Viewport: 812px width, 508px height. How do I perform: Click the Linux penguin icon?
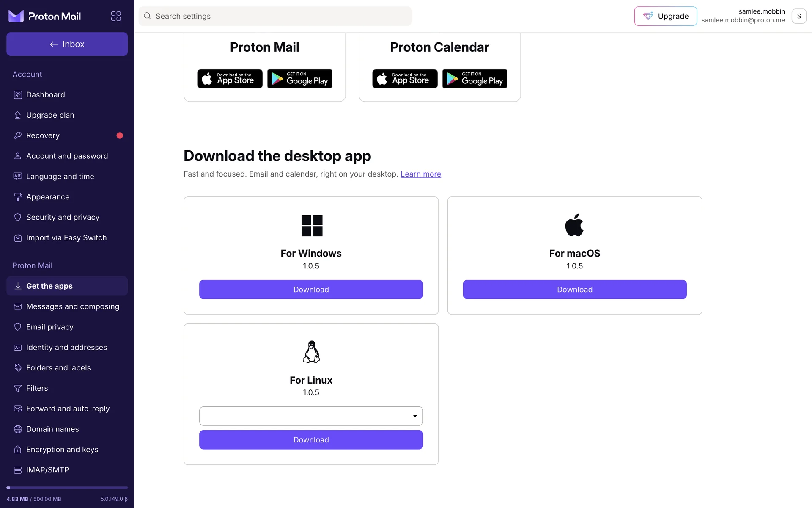click(311, 352)
